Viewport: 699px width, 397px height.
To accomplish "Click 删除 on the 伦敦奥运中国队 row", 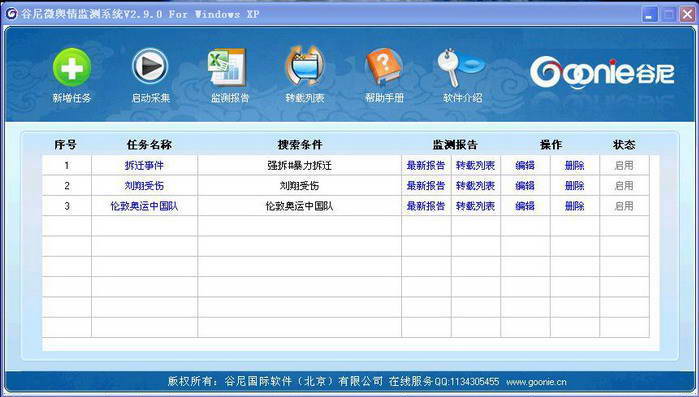I will (574, 206).
